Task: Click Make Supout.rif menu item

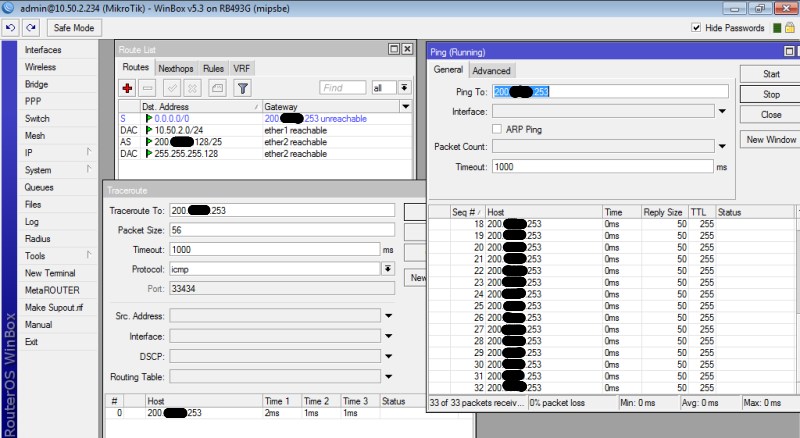Action: [x=54, y=307]
